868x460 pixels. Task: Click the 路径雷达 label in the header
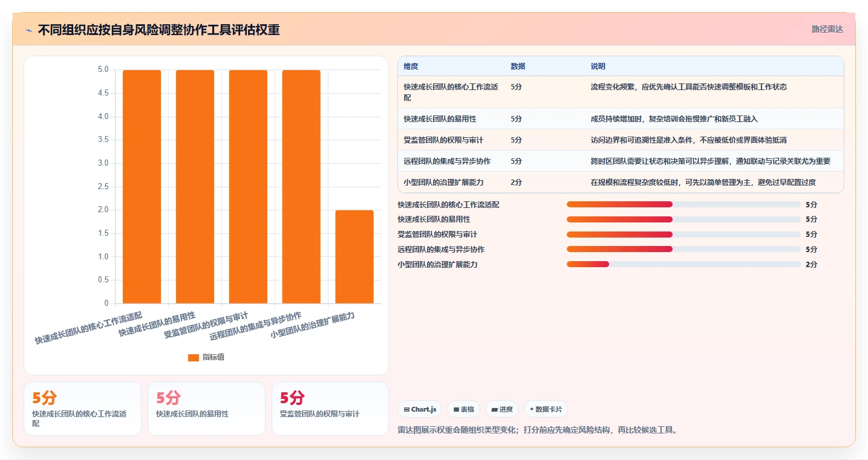[x=827, y=29]
